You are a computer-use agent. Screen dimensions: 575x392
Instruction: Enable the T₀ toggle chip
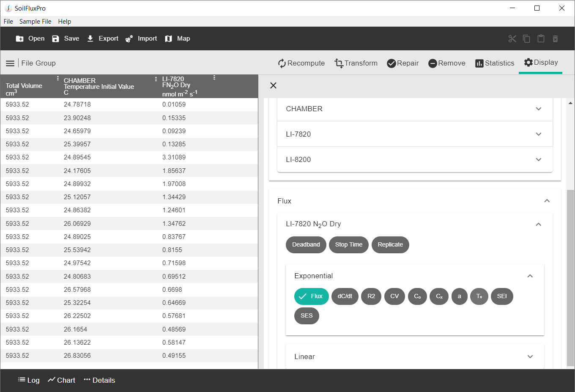click(x=479, y=296)
